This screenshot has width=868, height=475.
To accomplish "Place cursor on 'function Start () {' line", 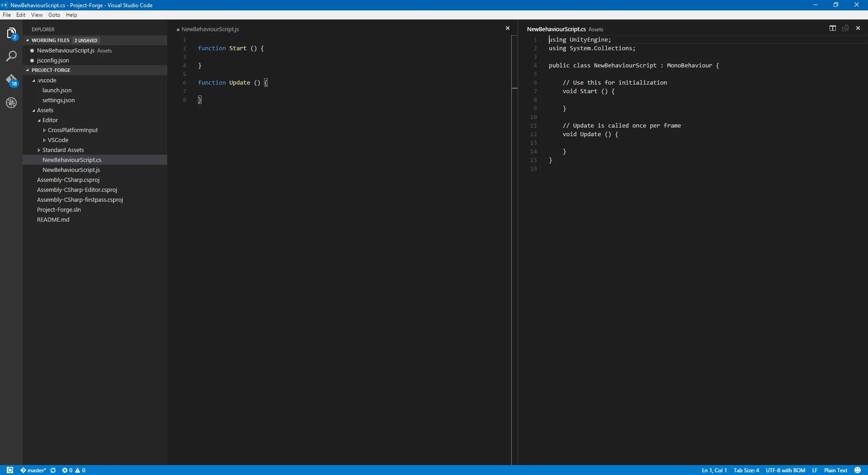I will coord(231,48).
